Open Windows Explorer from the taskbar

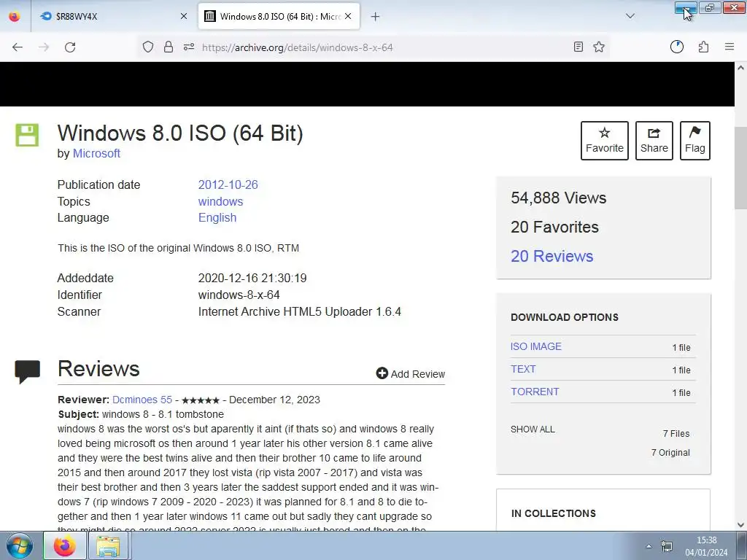coord(109,545)
